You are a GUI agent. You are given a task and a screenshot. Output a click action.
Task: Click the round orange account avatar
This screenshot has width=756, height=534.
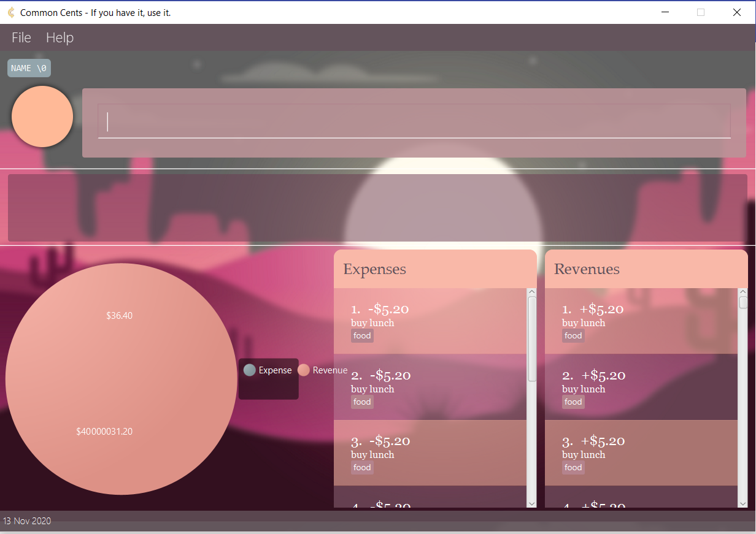click(x=42, y=116)
